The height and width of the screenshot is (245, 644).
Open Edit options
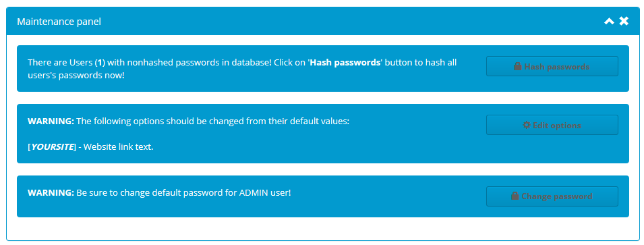point(552,125)
